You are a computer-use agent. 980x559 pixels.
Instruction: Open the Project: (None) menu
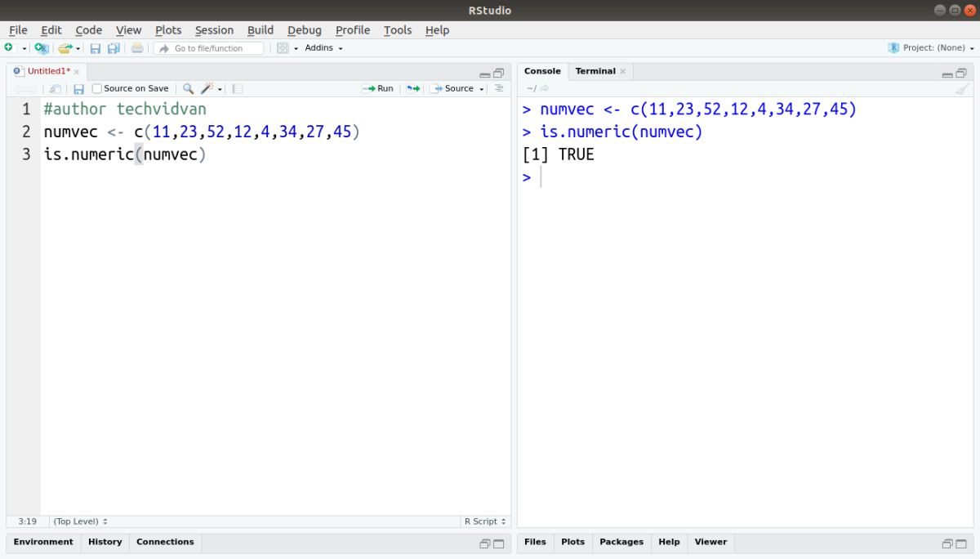[931, 48]
